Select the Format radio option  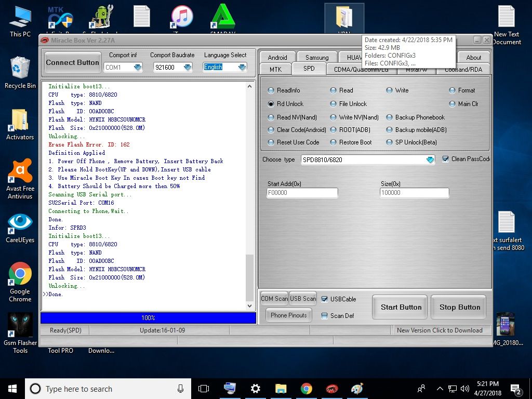(x=452, y=90)
